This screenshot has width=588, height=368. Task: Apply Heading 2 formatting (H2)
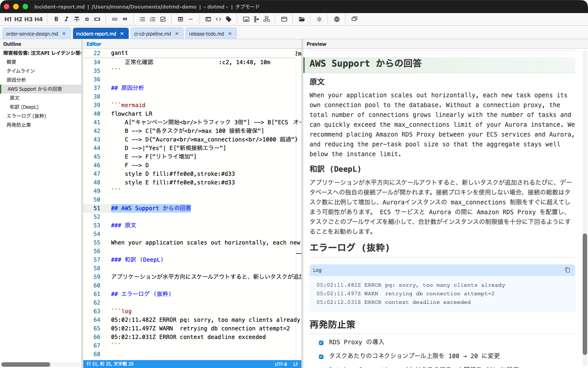click(x=18, y=19)
